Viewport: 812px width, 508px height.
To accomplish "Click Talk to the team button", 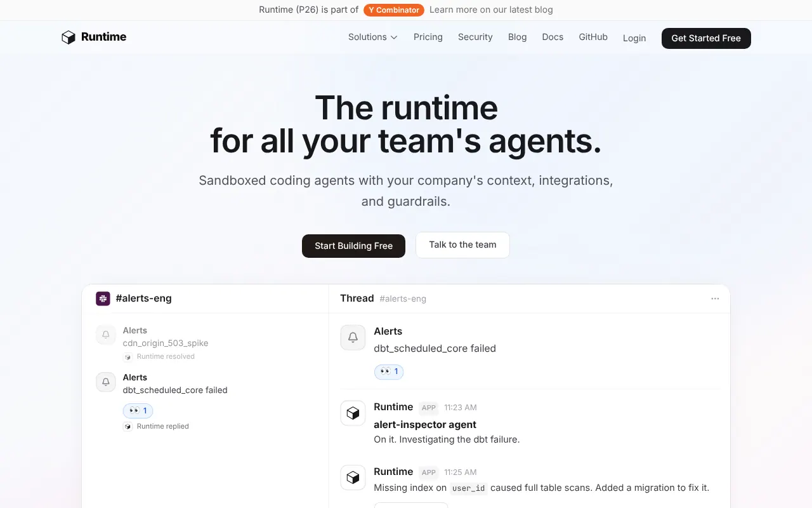I will 462,245.
